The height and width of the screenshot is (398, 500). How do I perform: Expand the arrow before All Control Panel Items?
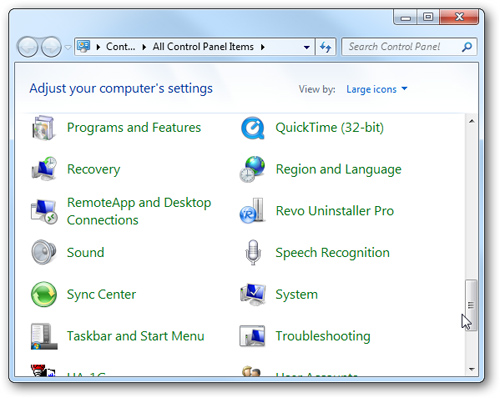pos(144,47)
